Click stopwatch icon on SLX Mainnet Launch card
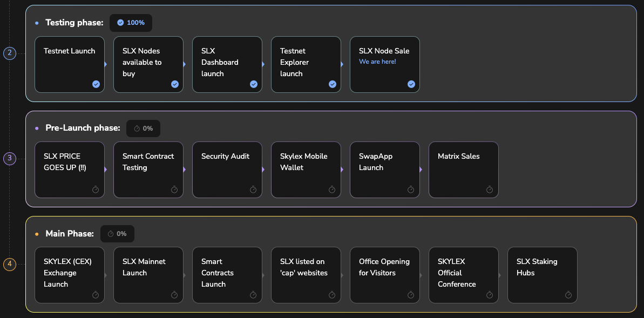This screenshot has height=318, width=644. click(x=174, y=295)
